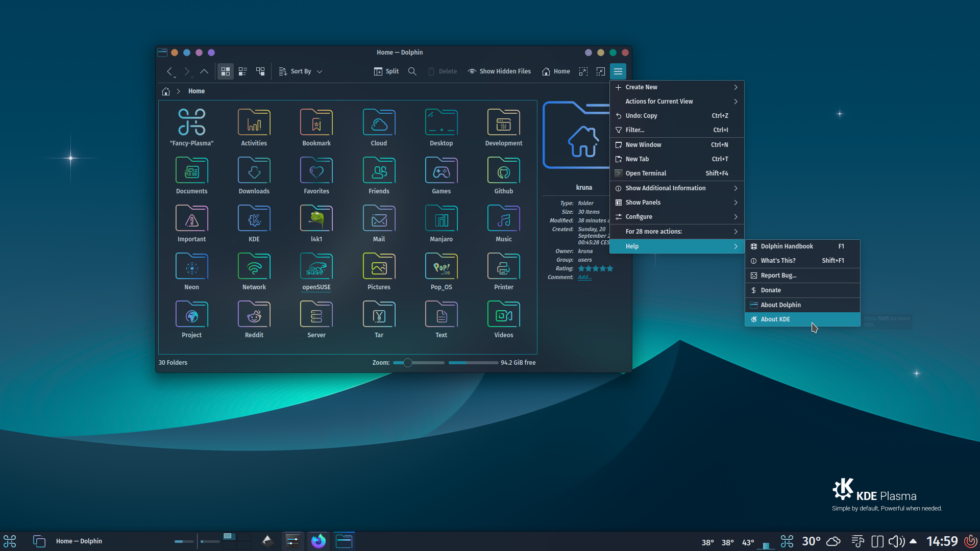Open the Sort By dropdown
980x551 pixels.
[301, 71]
